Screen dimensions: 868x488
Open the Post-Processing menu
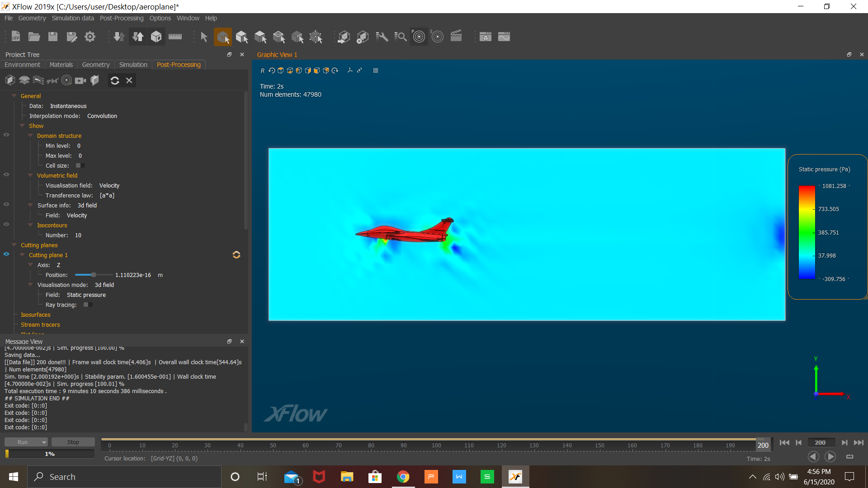(x=122, y=18)
